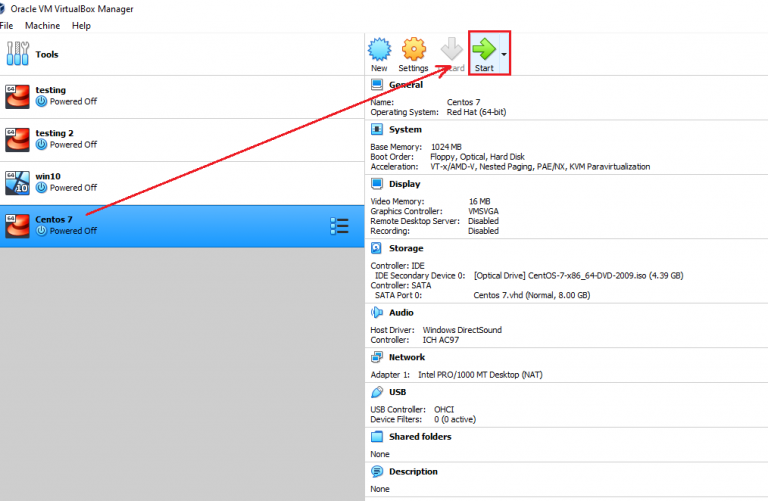Click the System section chip icon
Screen dimensions: 768x501
377,129
